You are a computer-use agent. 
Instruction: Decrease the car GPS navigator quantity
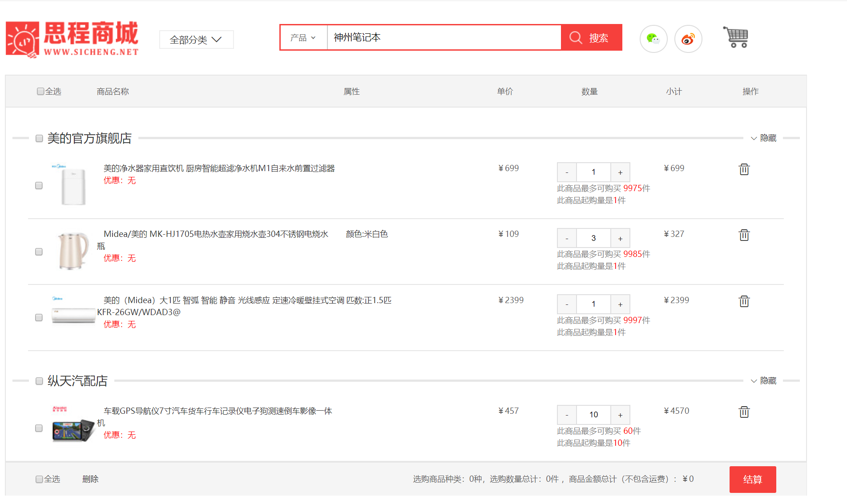567,415
